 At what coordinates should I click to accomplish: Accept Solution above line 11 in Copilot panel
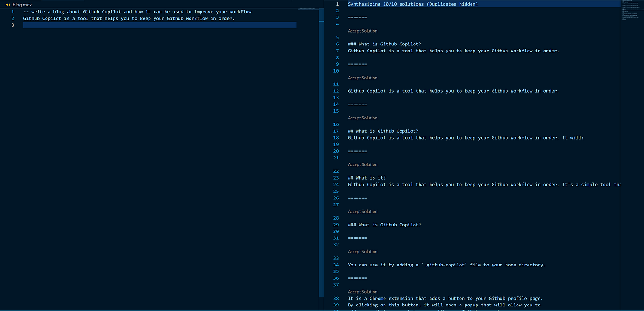point(362,78)
